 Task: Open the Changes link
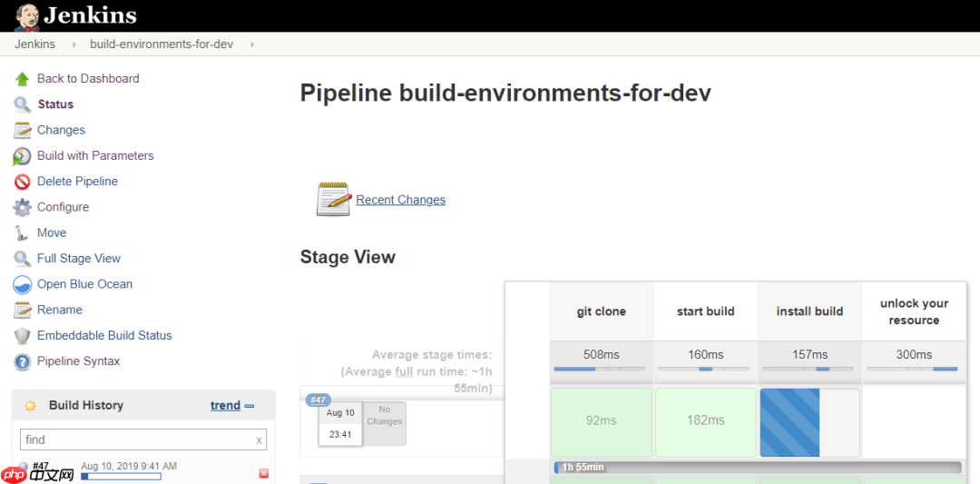62,130
